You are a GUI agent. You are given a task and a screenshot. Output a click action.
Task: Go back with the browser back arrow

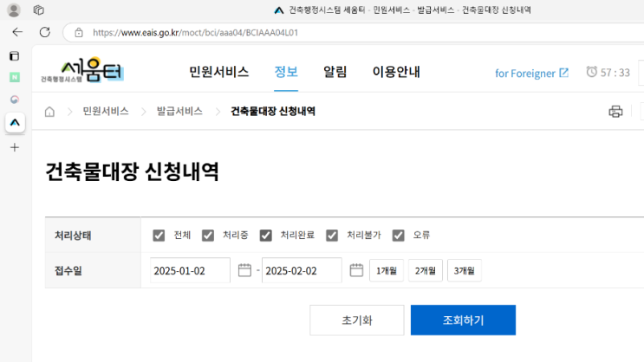pyautogui.click(x=17, y=32)
